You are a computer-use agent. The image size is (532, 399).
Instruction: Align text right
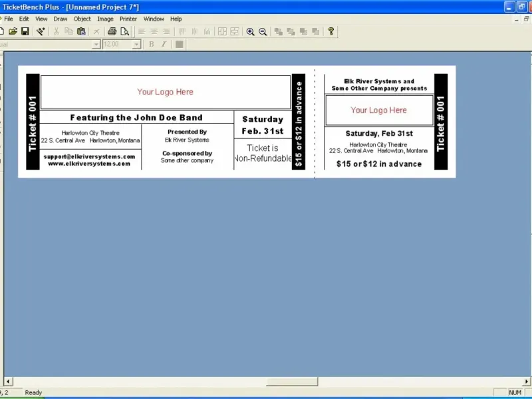[x=167, y=31]
